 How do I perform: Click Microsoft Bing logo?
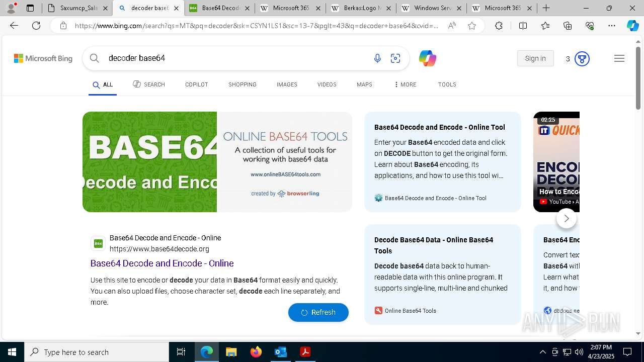coord(43,58)
